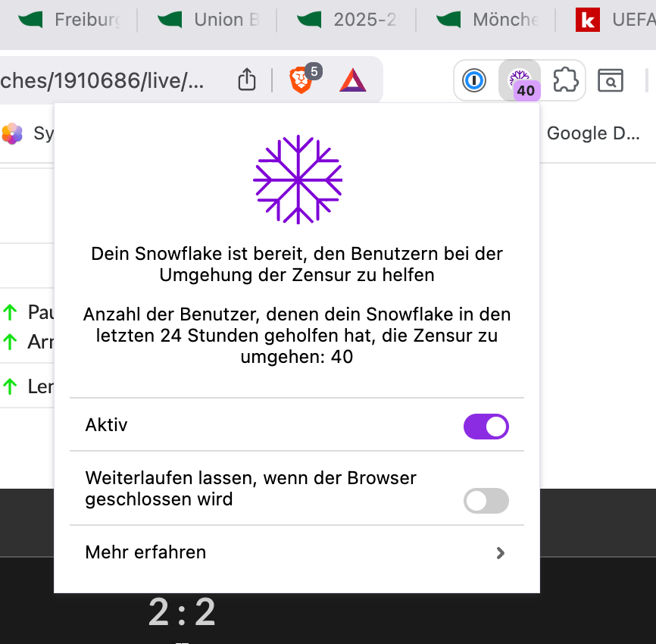656x644 pixels.
Task: Open Brave Rewards triangle icon
Action: [352, 80]
